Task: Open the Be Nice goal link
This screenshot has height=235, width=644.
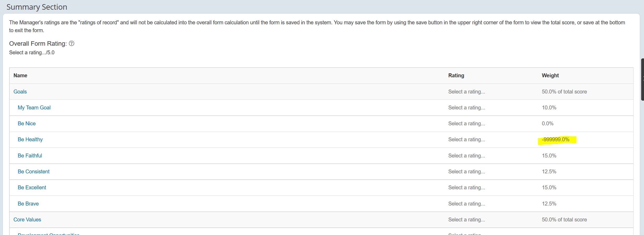Action: click(x=27, y=124)
